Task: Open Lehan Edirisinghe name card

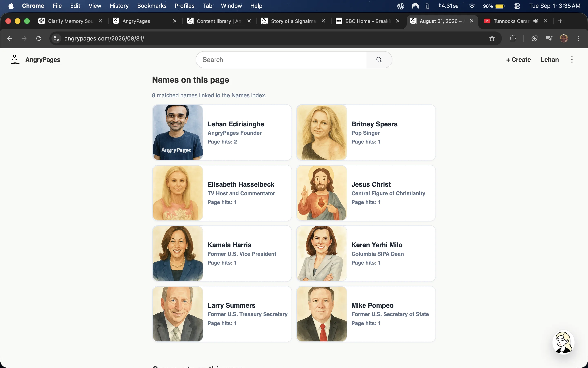Action: pos(222,132)
